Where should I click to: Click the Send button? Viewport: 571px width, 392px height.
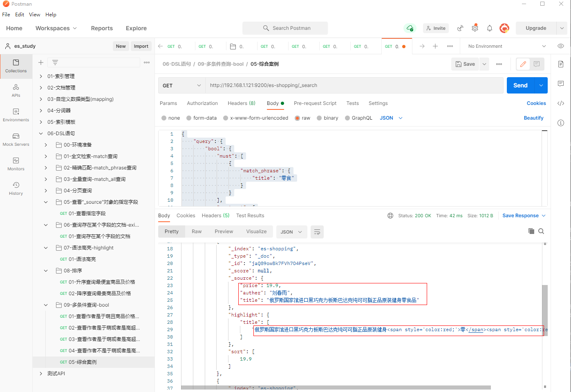click(520, 85)
